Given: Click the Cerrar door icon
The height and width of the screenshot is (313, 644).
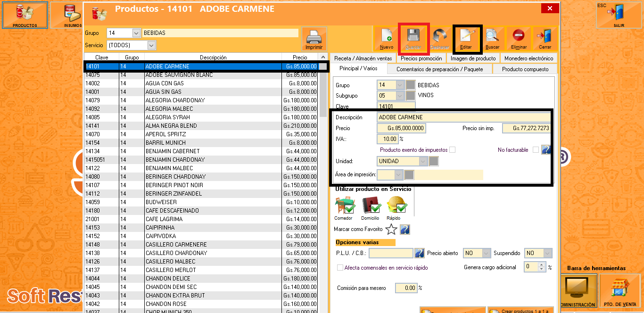Looking at the screenshot, I should (545, 38).
